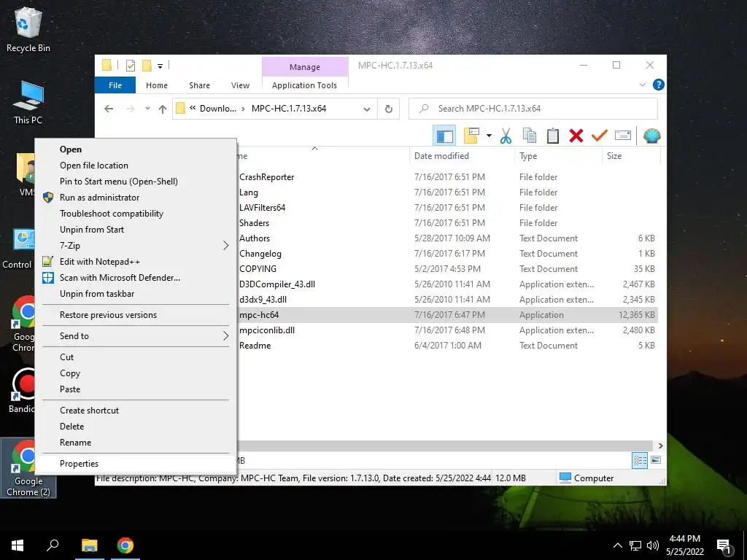Go up one folder level arrow
The height and width of the screenshot is (560, 747).
click(x=163, y=109)
